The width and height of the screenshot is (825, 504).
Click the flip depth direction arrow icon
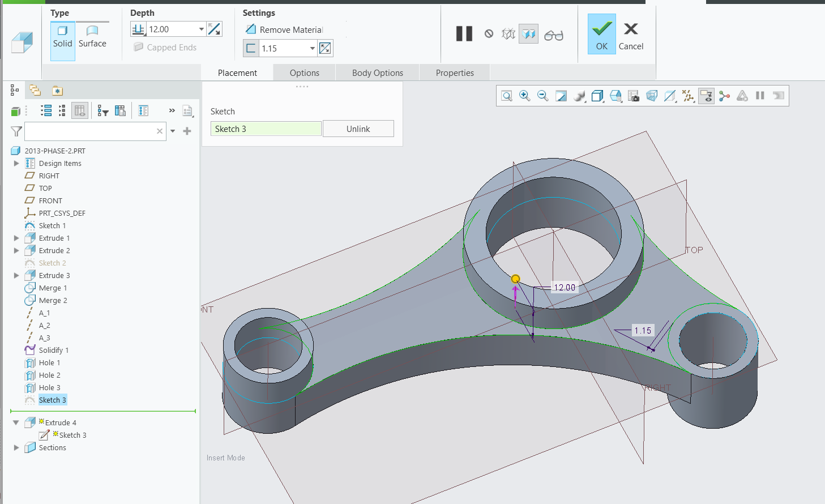tap(214, 28)
